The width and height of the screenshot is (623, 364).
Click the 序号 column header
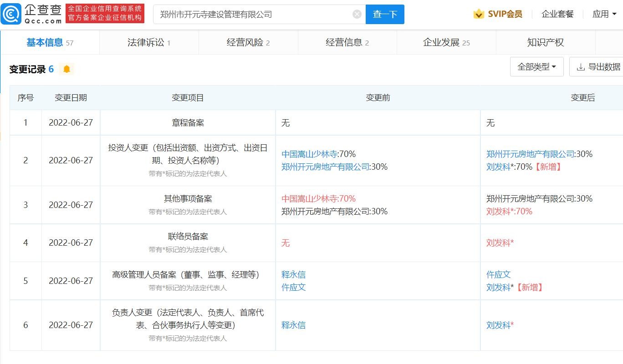coord(26,97)
